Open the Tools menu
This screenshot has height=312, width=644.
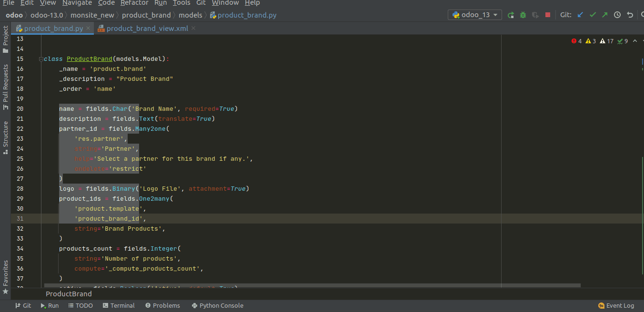click(x=181, y=3)
